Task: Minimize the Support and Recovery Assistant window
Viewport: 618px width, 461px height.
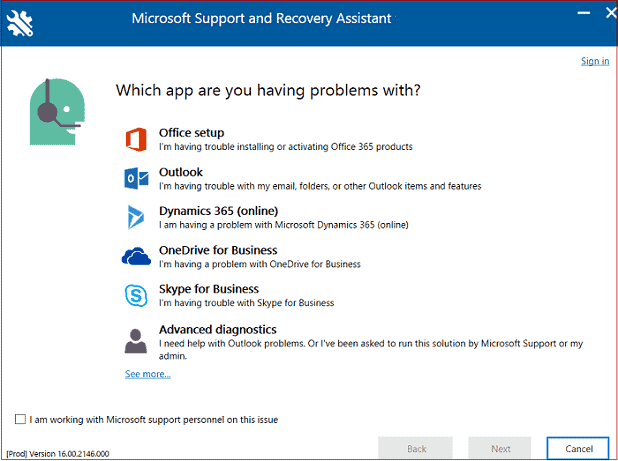Action: point(584,13)
